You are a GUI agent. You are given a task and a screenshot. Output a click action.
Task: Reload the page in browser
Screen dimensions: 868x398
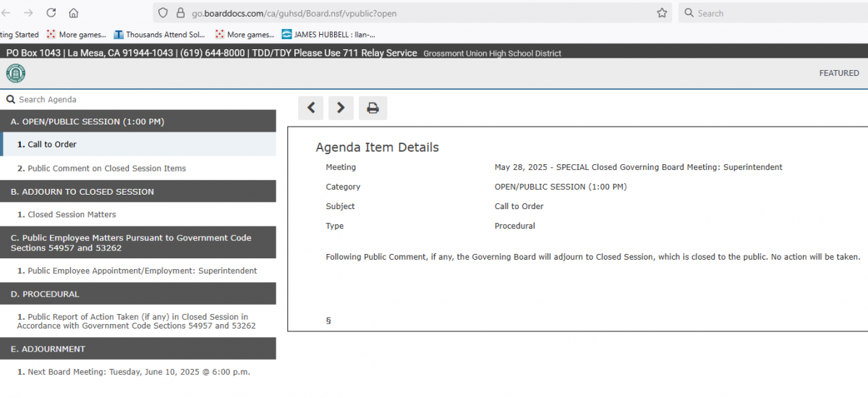tap(51, 13)
